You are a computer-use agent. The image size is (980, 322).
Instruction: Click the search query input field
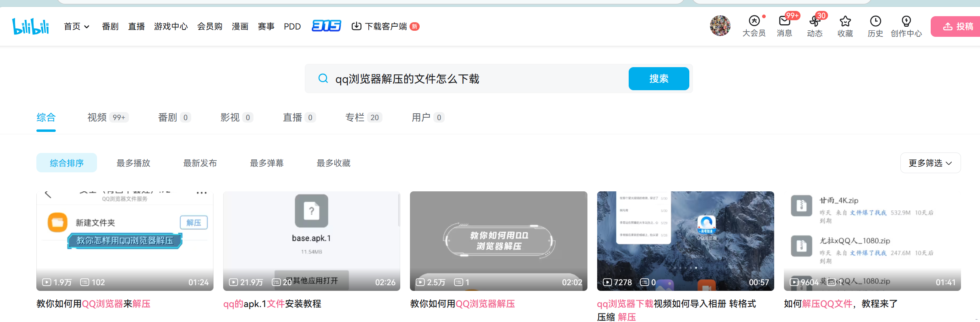[x=477, y=79]
